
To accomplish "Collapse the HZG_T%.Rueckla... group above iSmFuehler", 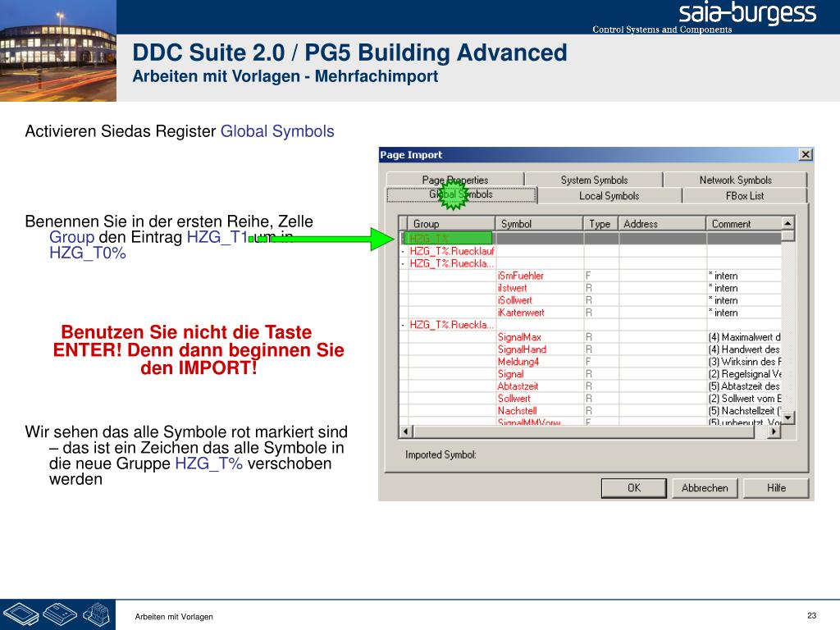I will 404,263.
